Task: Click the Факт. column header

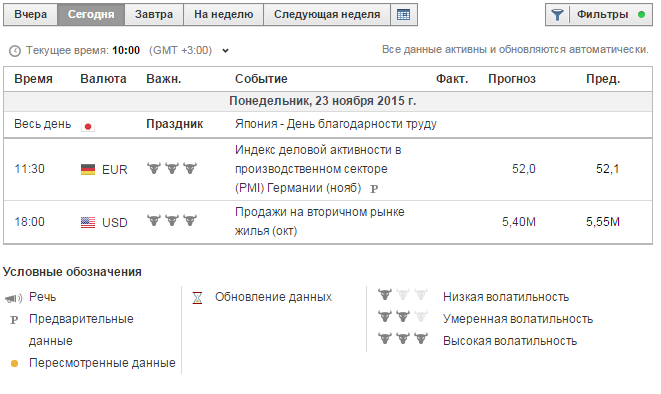Action: (452, 79)
